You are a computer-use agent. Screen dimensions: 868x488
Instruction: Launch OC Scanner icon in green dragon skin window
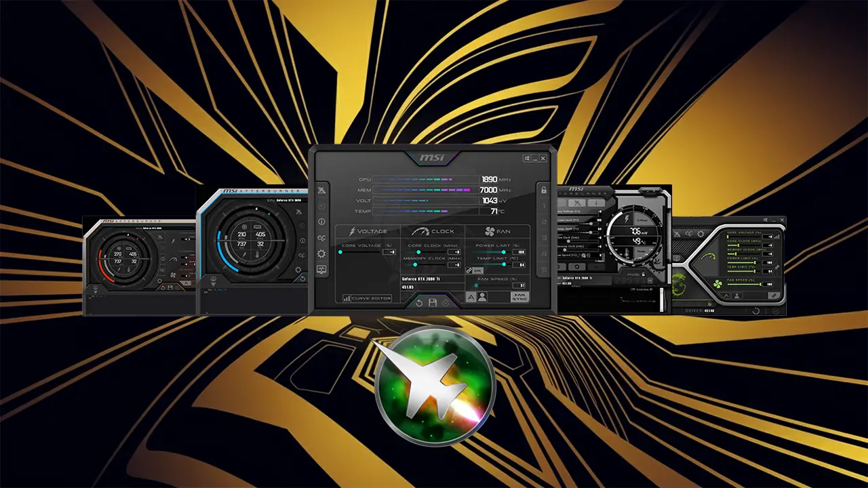[689, 233]
